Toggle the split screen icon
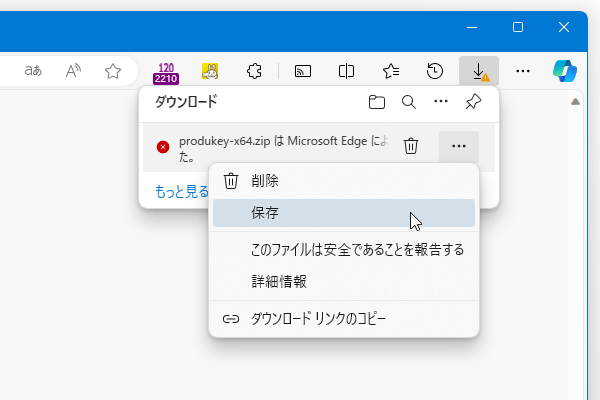This screenshot has width=600, height=400. 346,71
